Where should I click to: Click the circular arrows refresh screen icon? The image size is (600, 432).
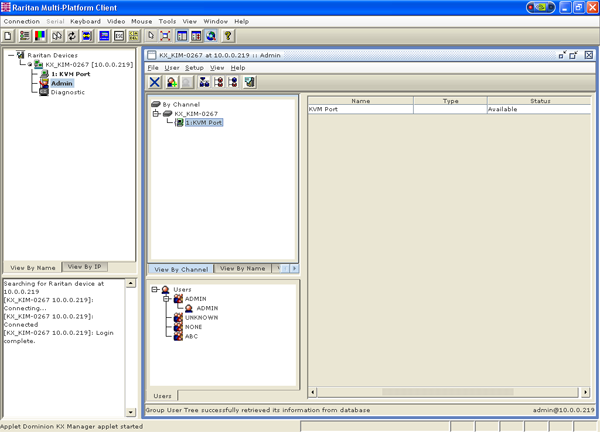click(72, 36)
